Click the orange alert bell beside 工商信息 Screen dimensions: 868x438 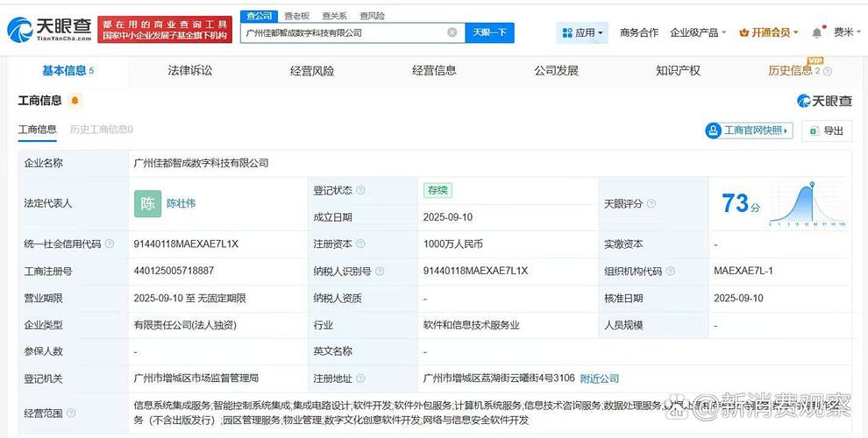(75, 101)
